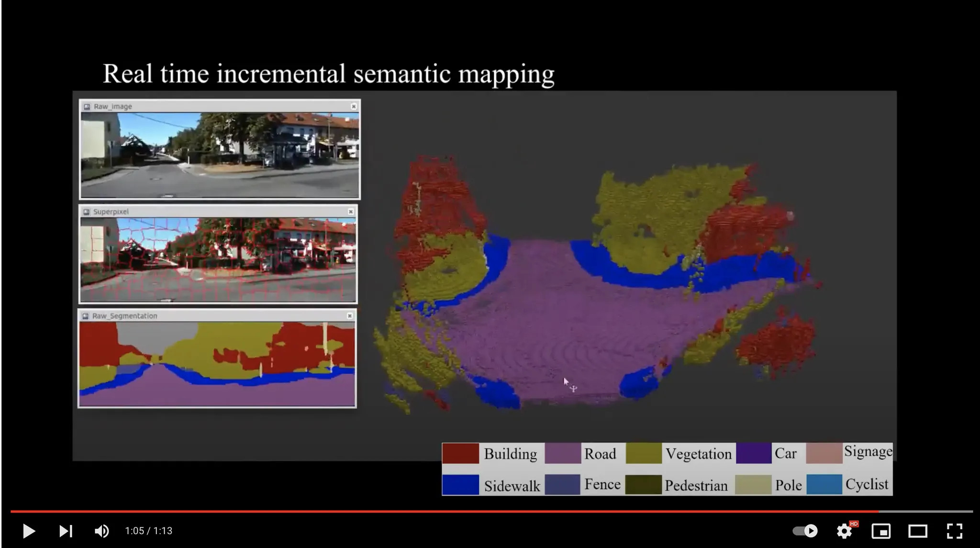The image size is (980, 548).
Task: Click the Raw_image camera view
Action: tap(220, 155)
